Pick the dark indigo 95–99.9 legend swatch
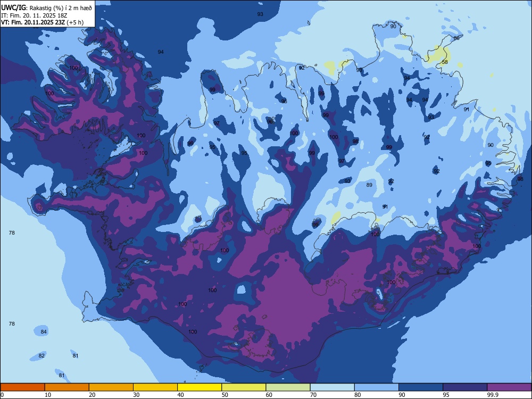 (x=465, y=387)
